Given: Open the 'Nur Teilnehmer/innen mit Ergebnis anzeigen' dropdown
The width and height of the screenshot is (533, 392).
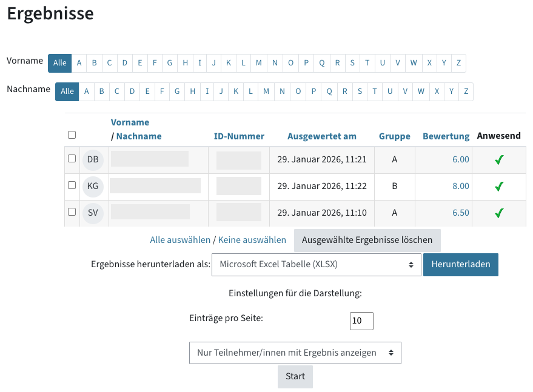Looking at the screenshot, I should [295, 353].
